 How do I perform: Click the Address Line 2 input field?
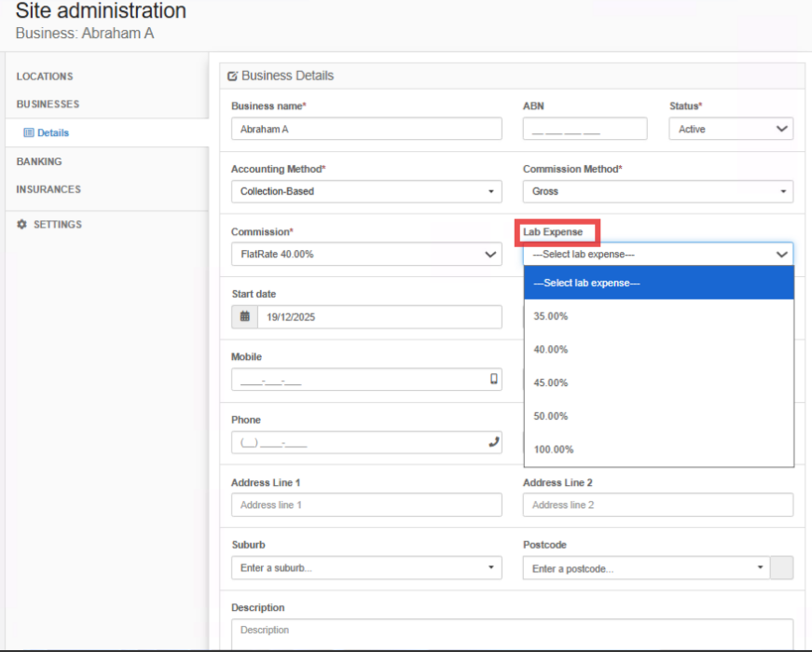[657, 505]
